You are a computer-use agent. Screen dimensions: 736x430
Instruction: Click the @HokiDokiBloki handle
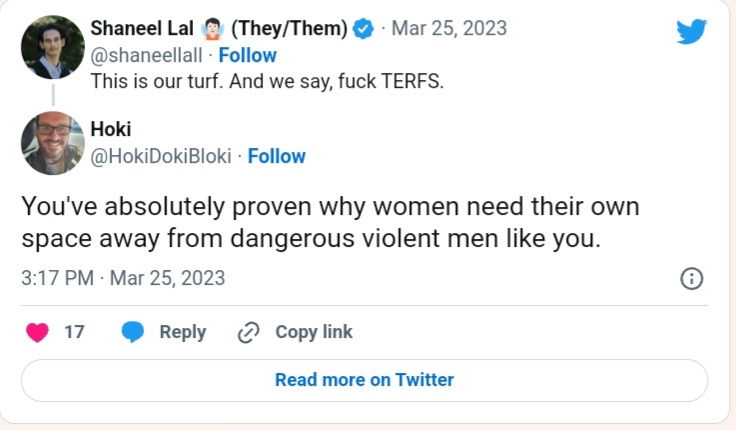pos(161,156)
